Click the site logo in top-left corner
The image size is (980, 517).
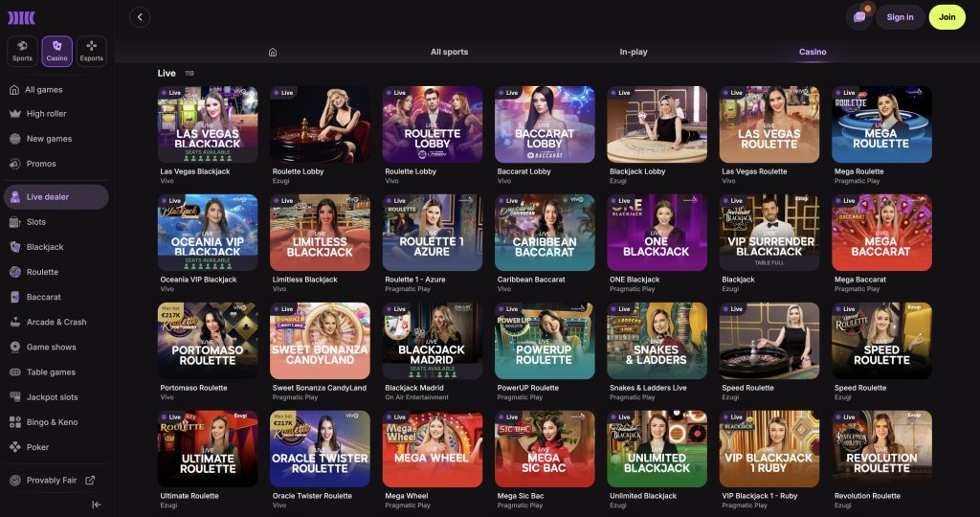tap(21, 17)
